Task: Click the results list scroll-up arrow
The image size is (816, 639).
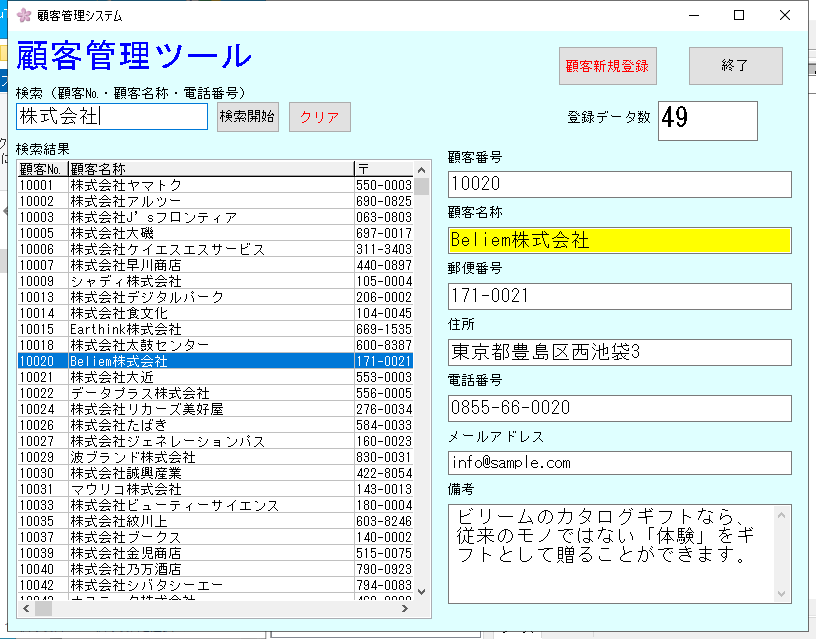Action: point(422,170)
